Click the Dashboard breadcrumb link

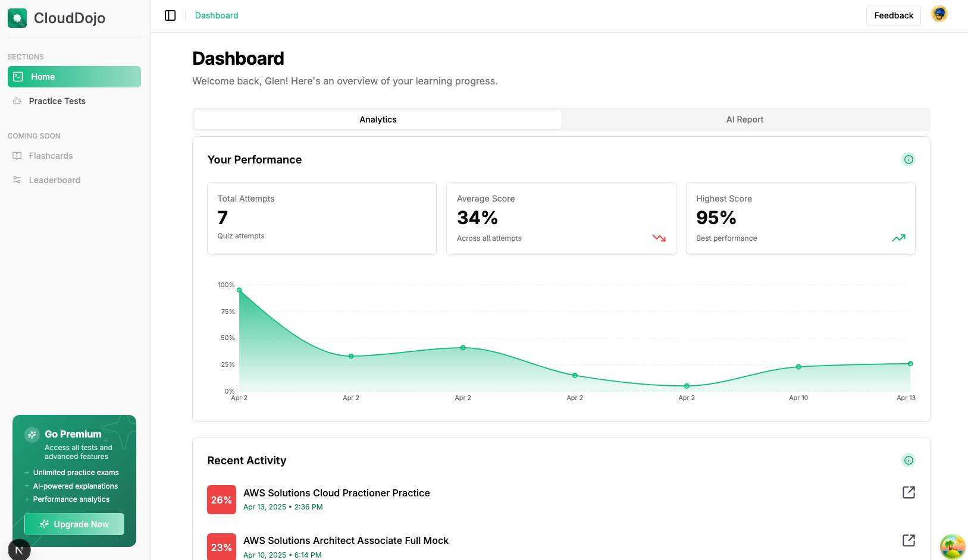pyautogui.click(x=217, y=15)
